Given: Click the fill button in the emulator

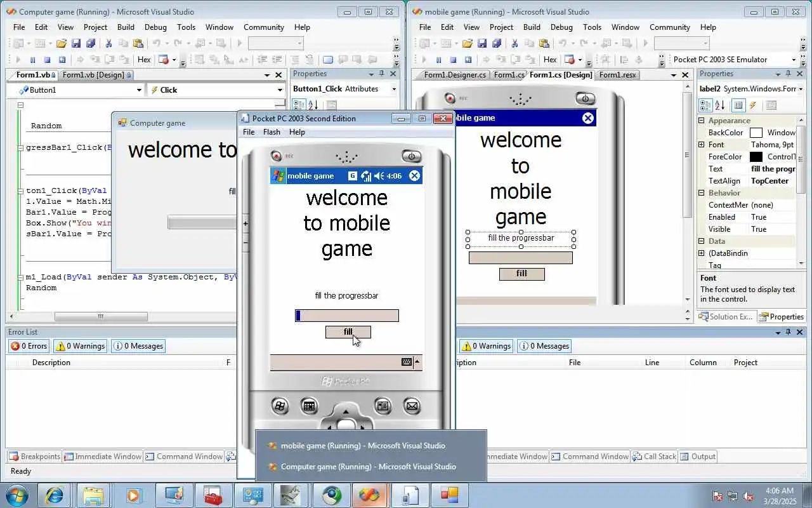Looking at the screenshot, I should point(348,332).
